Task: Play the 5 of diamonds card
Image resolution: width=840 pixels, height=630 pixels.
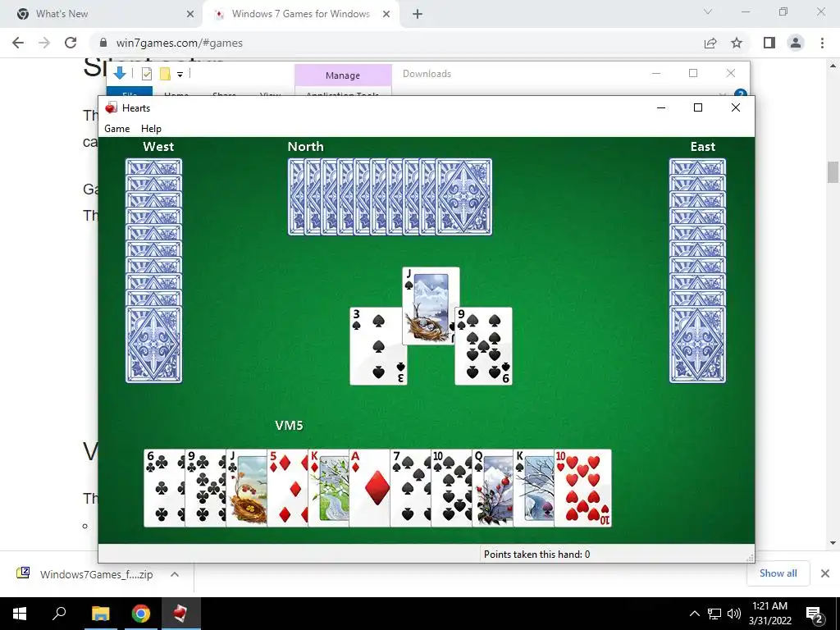Action: 288,488
